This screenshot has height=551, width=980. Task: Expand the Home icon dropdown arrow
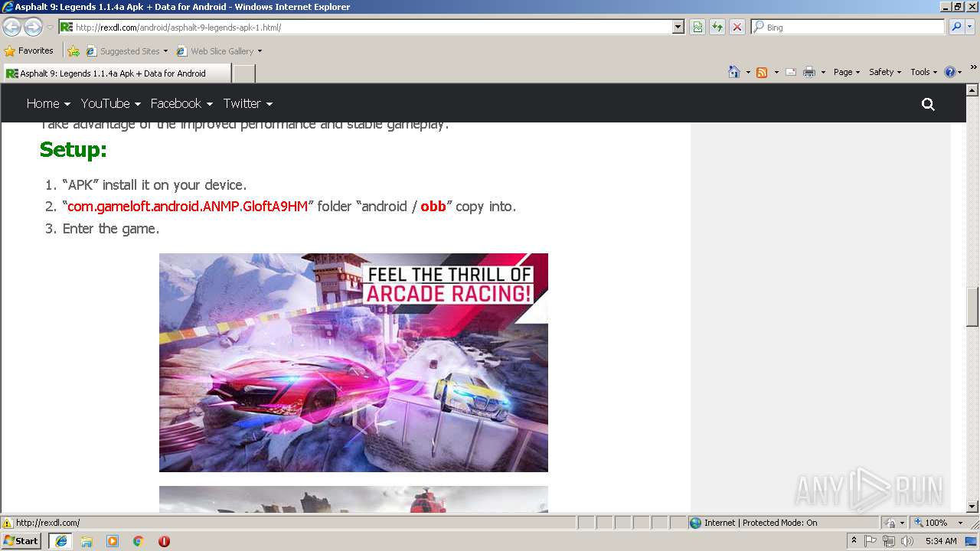pyautogui.click(x=748, y=72)
